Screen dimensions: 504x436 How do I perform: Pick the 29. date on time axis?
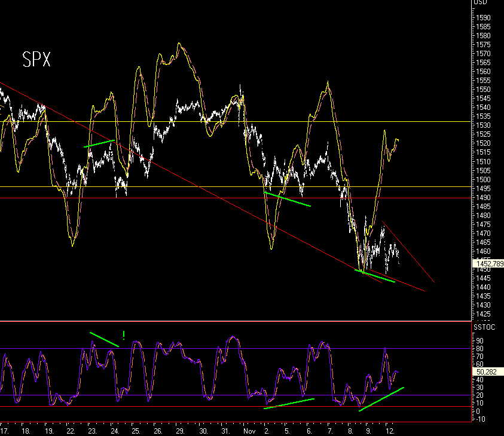click(x=179, y=430)
